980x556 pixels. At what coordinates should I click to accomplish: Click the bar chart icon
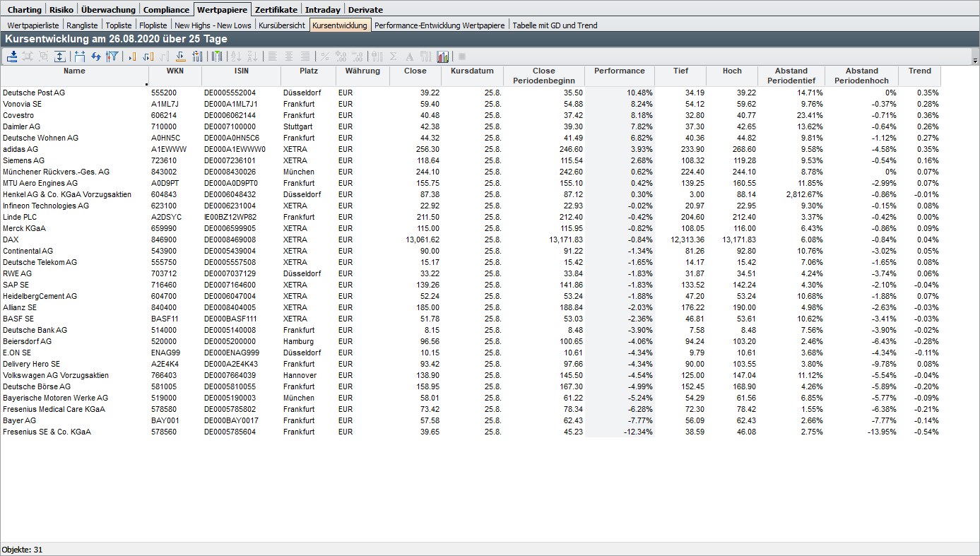pos(443,57)
